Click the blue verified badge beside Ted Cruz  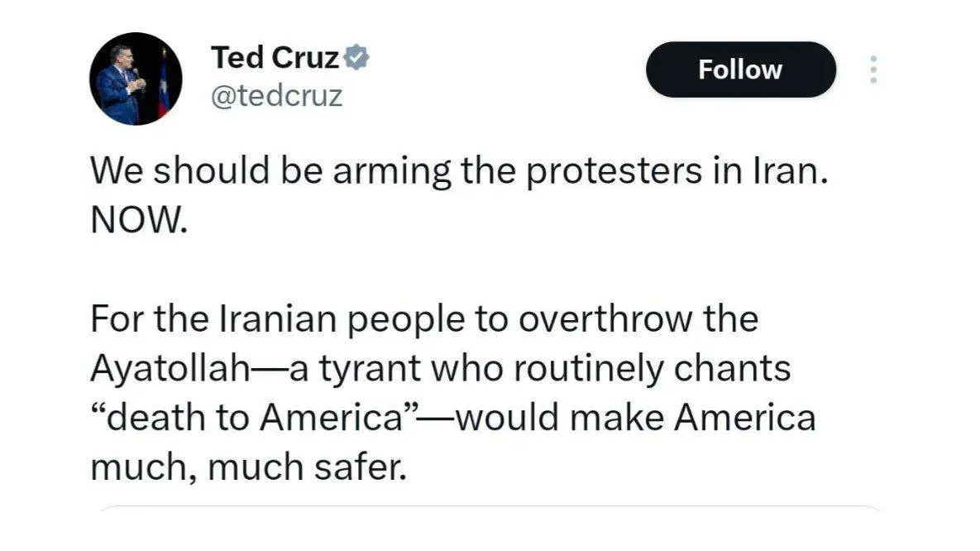point(356,58)
